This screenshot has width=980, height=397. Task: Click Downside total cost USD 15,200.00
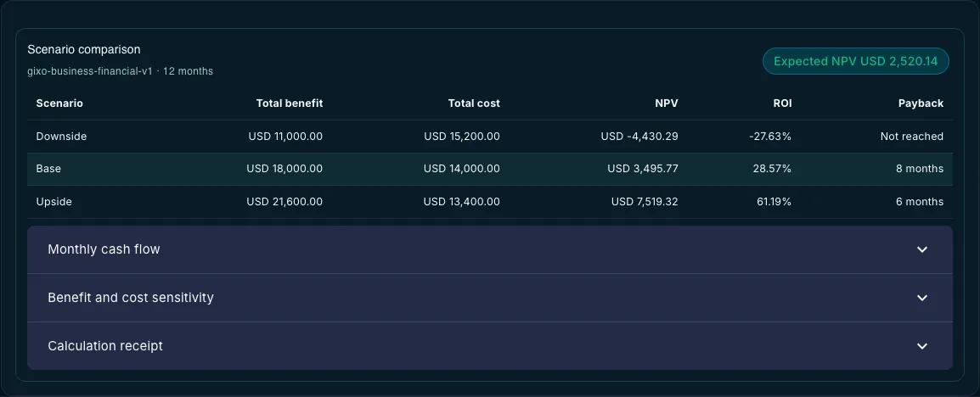[x=462, y=136]
